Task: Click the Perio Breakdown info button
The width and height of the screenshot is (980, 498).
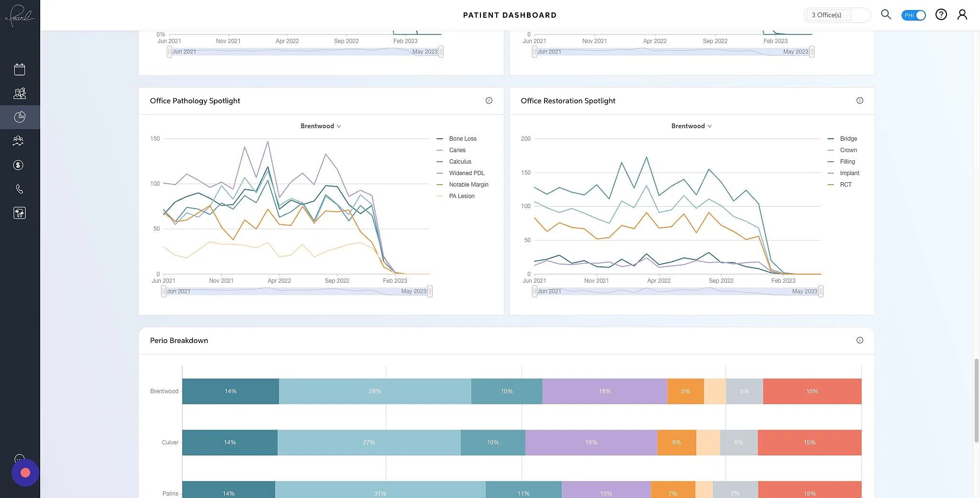Action: tap(859, 340)
